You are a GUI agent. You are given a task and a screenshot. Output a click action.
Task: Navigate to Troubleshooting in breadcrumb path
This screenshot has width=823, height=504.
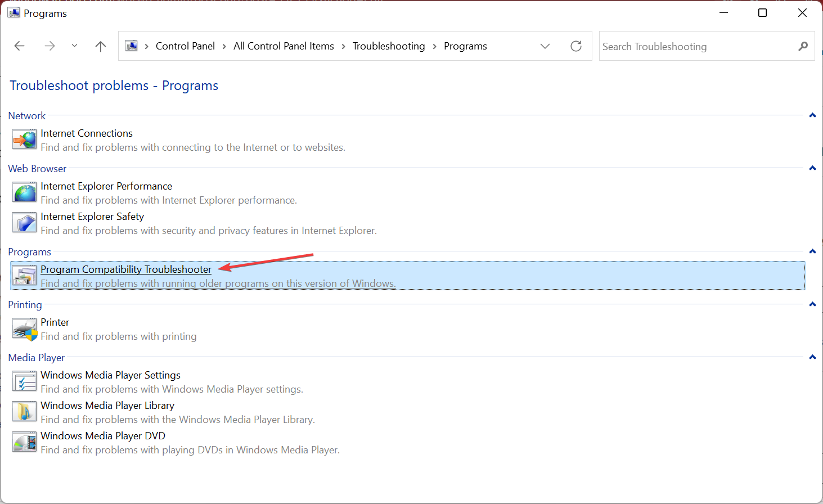pos(388,46)
